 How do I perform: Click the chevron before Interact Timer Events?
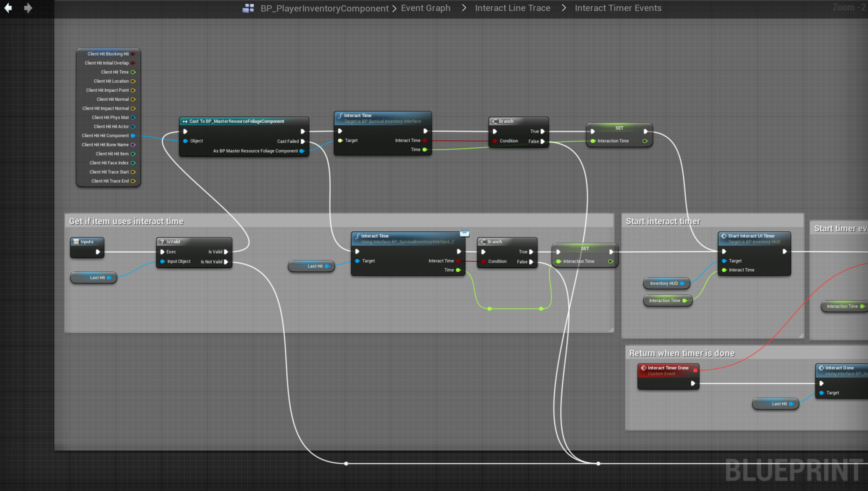(564, 8)
